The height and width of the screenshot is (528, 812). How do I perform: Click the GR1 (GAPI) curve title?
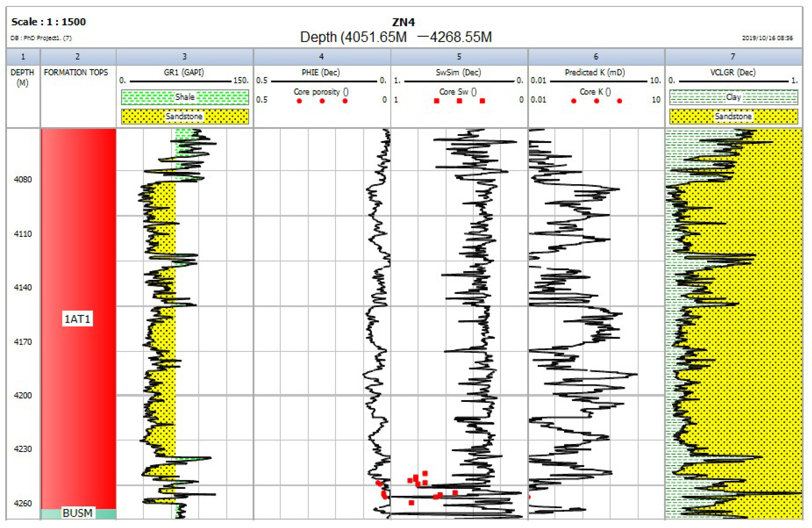pyautogui.click(x=183, y=72)
